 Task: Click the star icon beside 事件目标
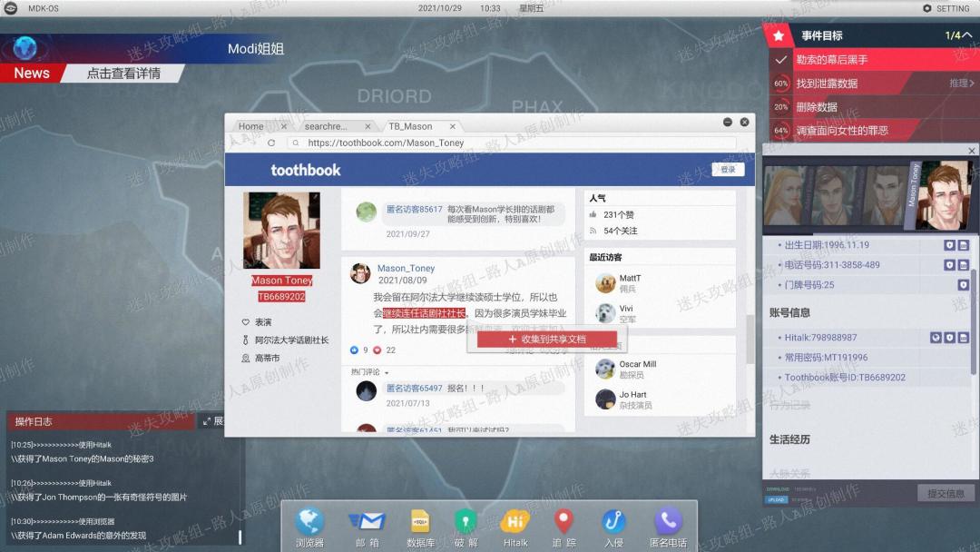(779, 35)
